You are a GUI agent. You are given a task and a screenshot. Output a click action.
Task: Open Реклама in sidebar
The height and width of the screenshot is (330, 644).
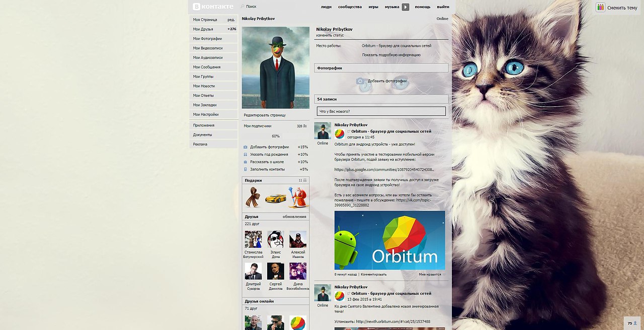click(214, 144)
